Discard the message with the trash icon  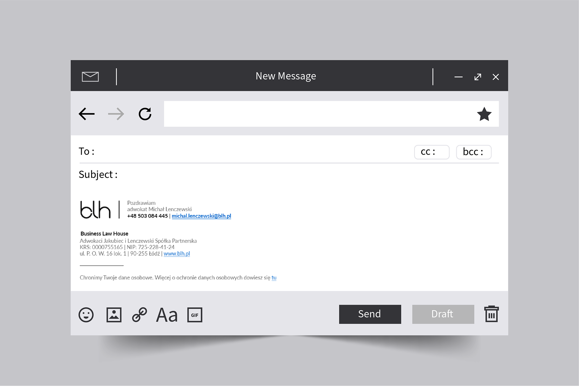tap(492, 314)
